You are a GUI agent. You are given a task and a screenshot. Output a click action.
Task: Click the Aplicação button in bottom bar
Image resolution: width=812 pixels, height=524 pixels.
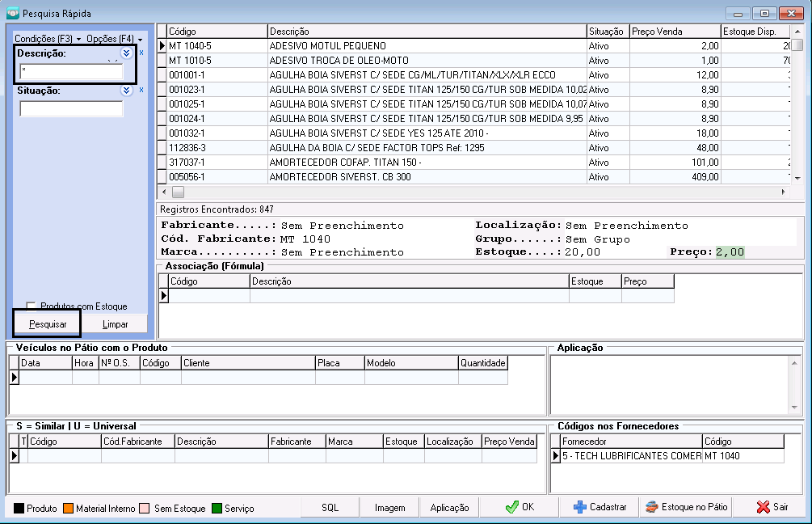click(x=449, y=507)
